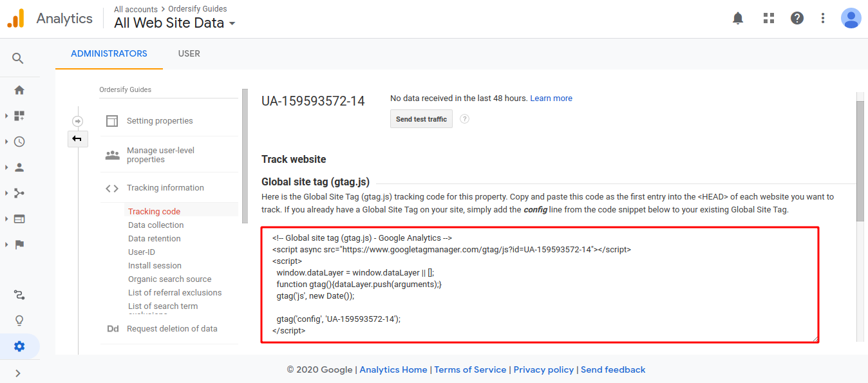Expand the Realtime section arrow in the sidebar
Image resolution: width=868 pixels, height=383 pixels.
click(x=6, y=142)
